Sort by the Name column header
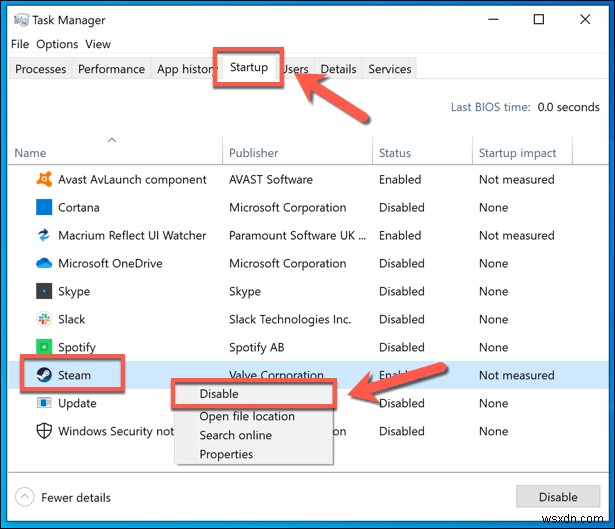The width and height of the screenshot is (615, 529). [x=31, y=153]
